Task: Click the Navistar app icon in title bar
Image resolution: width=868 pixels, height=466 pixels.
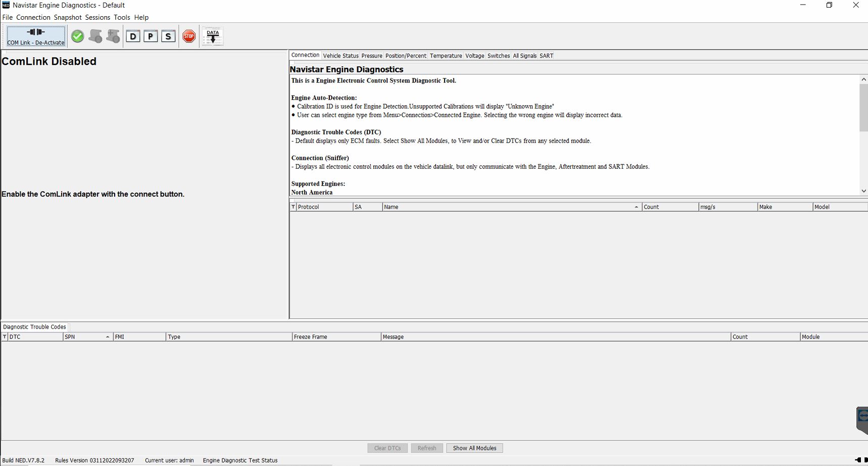Action: click(6, 5)
